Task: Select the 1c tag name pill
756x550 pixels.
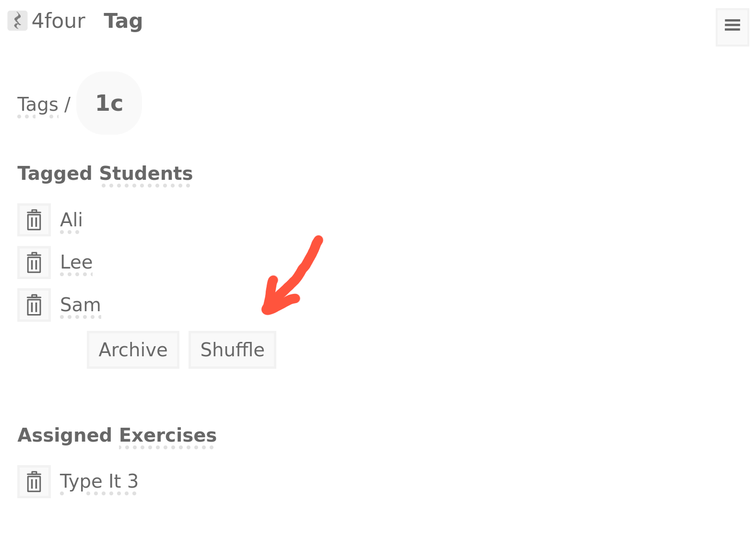Action: [109, 103]
